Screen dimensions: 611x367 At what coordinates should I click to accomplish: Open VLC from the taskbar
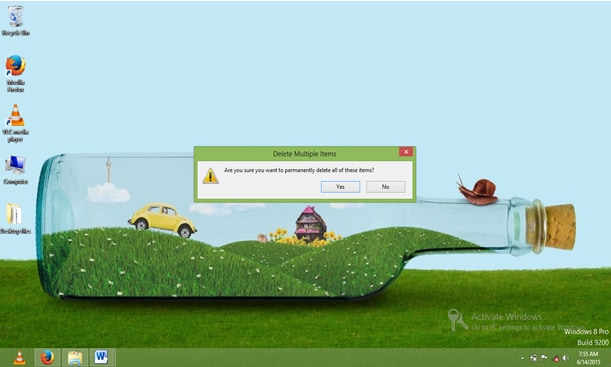point(19,357)
